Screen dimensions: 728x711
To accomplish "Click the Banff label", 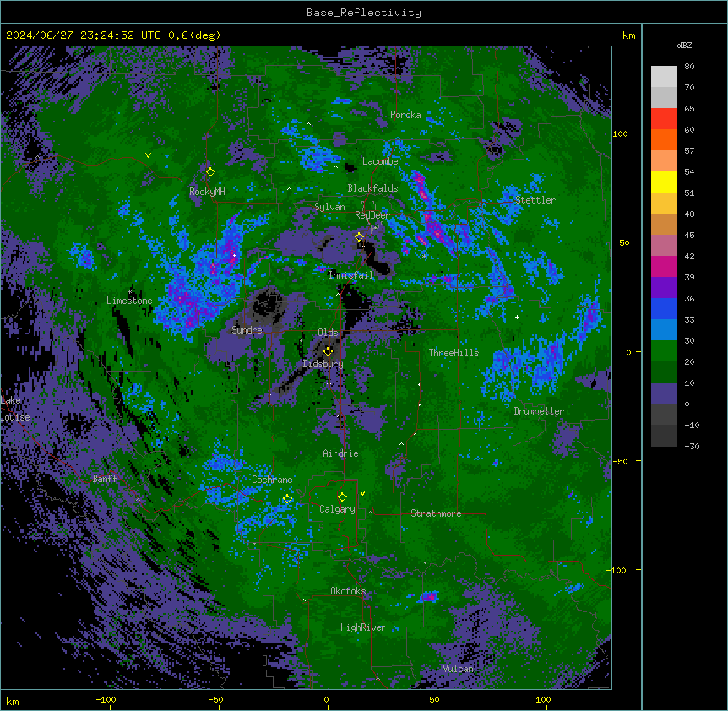I will click(105, 479).
